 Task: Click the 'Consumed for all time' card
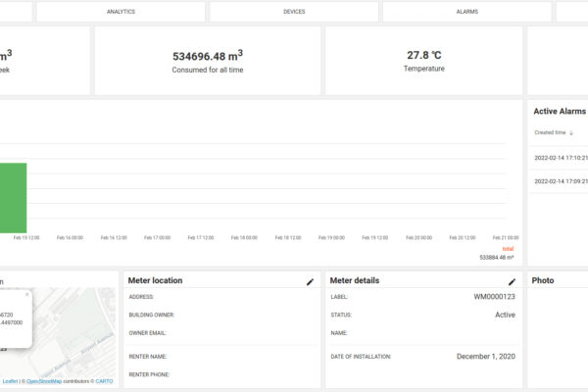coord(207,61)
